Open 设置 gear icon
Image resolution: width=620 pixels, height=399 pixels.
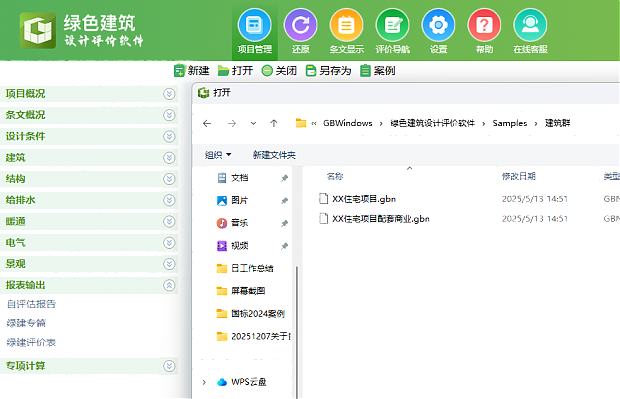438,32
